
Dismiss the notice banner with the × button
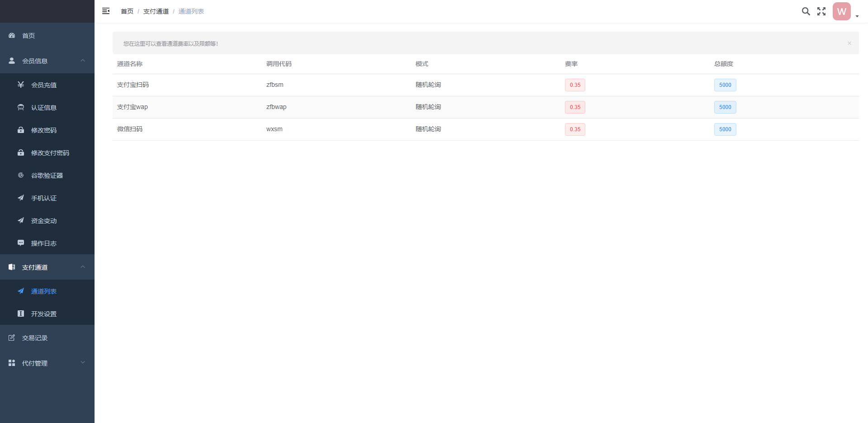pyautogui.click(x=849, y=43)
